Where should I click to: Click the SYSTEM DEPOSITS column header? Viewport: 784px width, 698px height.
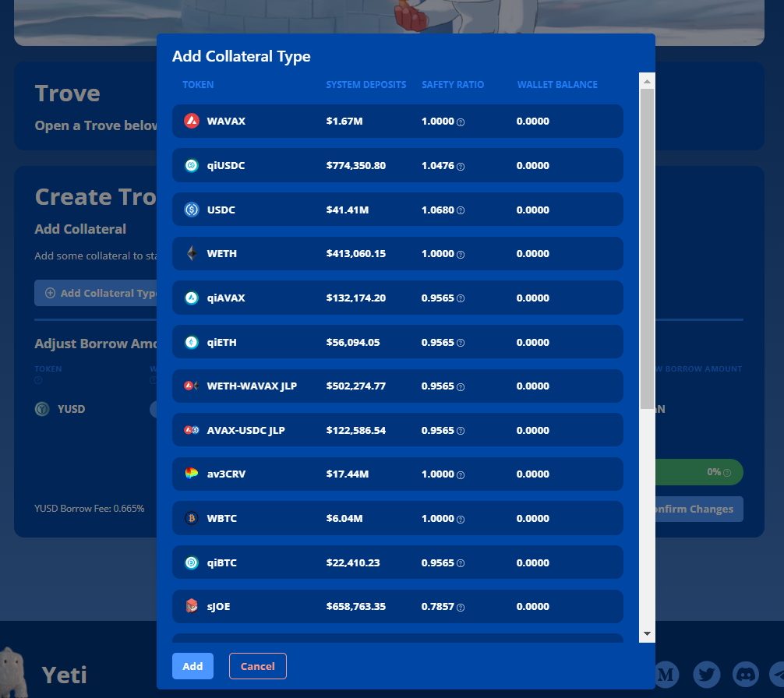(366, 84)
